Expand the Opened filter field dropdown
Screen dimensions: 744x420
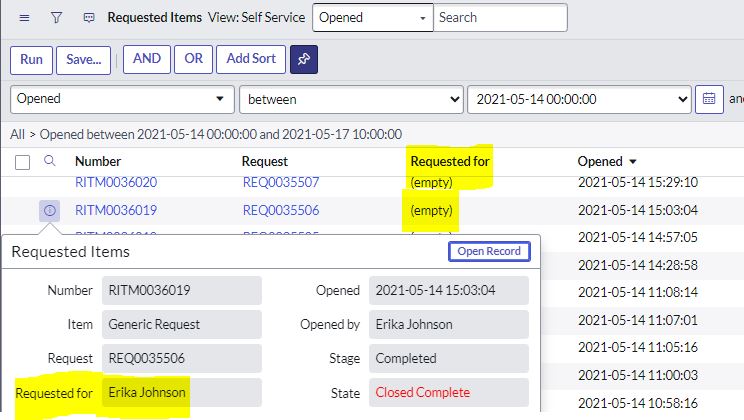click(122, 99)
